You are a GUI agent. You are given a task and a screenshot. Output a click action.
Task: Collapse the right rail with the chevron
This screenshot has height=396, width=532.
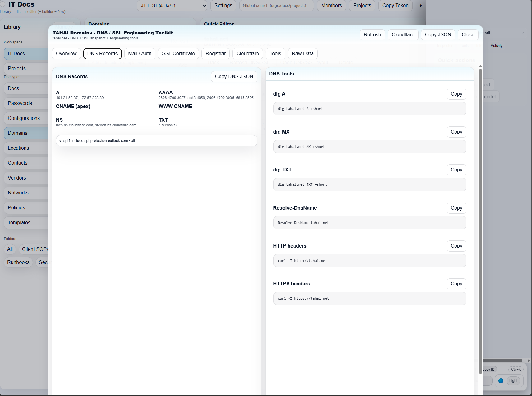pos(523,33)
